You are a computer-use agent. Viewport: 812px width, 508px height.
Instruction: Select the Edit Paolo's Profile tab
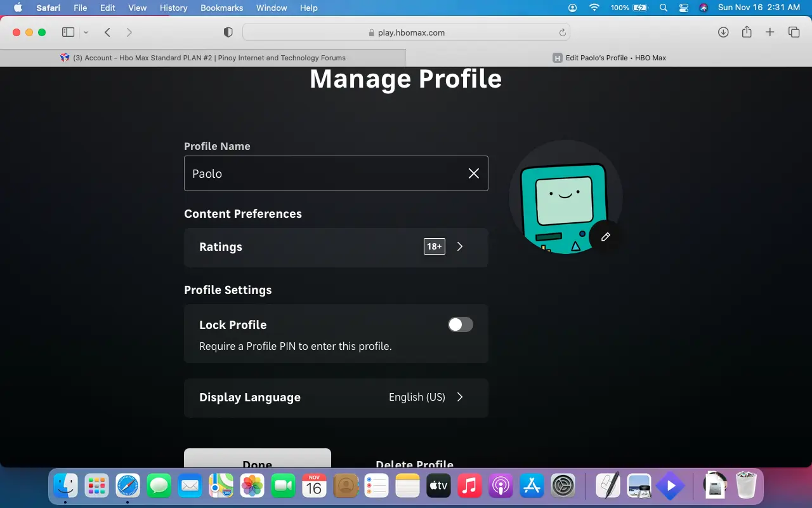click(x=609, y=58)
